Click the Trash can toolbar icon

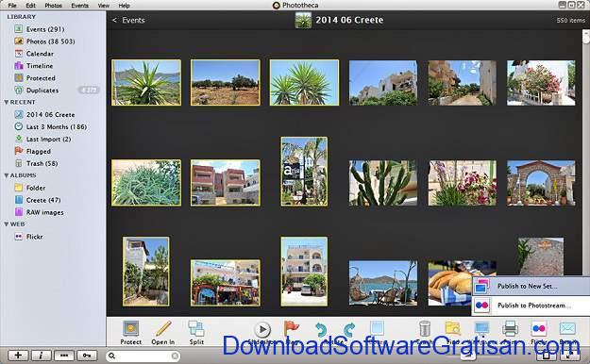[425, 329]
